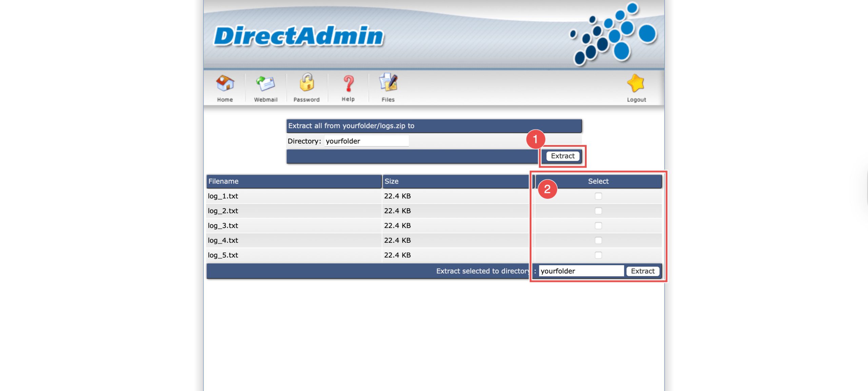This screenshot has width=868, height=391.
Task: Open the Help question mark icon
Action: [x=348, y=83]
